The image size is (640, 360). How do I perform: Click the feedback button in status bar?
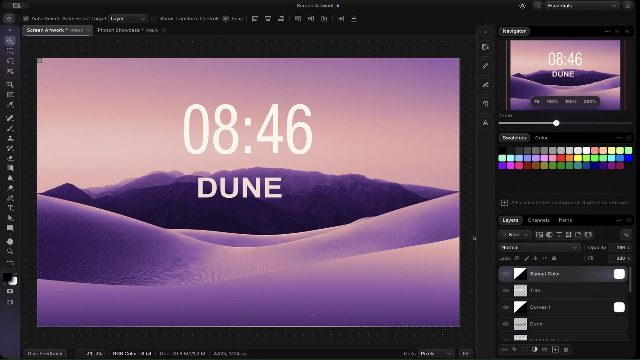45,353
